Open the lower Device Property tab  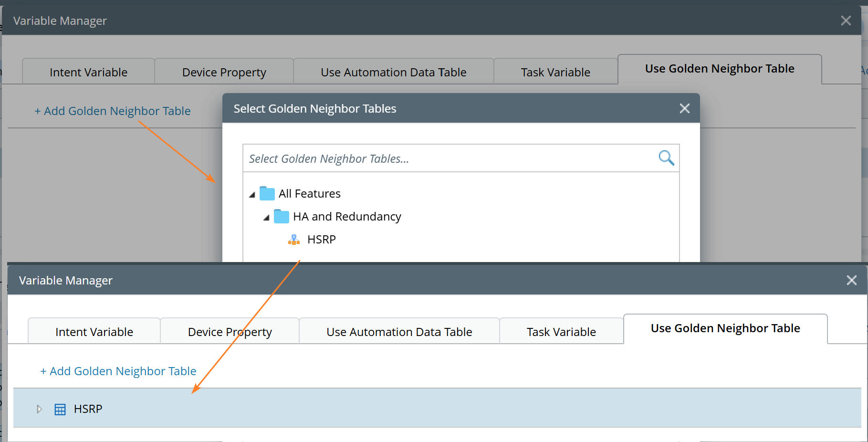pyautogui.click(x=230, y=332)
